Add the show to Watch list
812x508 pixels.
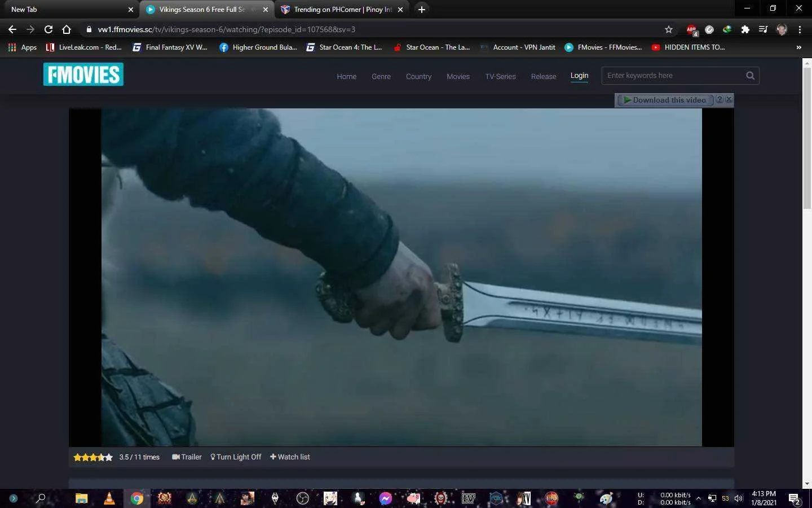tap(290, 457)
